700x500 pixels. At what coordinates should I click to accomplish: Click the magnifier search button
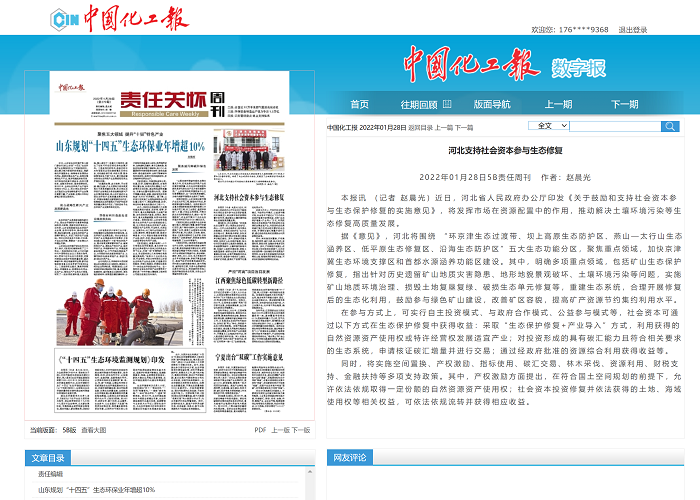pyautogui.click(x=668, y=126)
